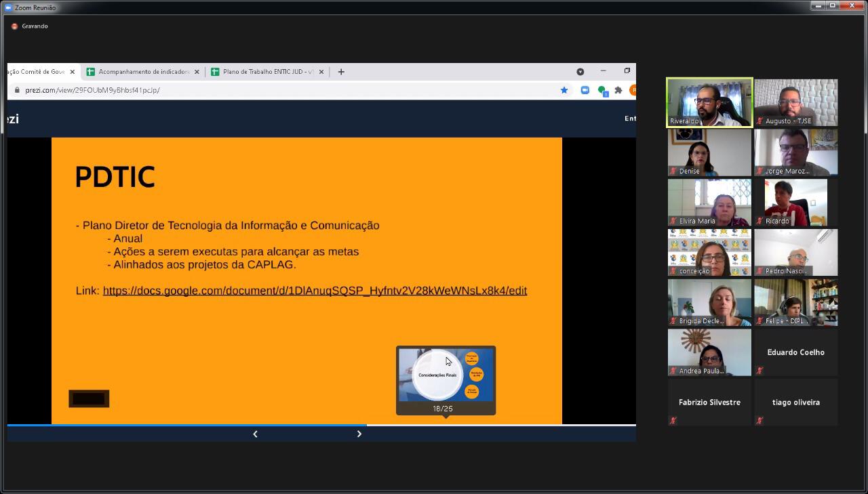
Task: Click the Gravando recording indicator
Action: pos(30,26)
